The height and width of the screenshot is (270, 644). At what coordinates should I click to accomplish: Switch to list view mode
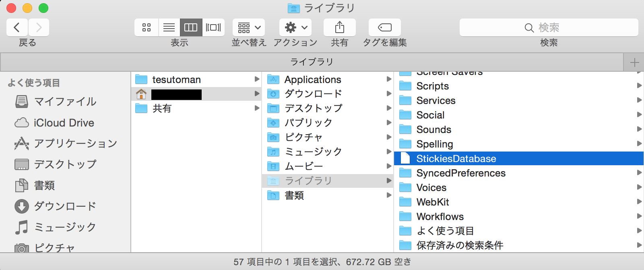click(x=169, y=27)
